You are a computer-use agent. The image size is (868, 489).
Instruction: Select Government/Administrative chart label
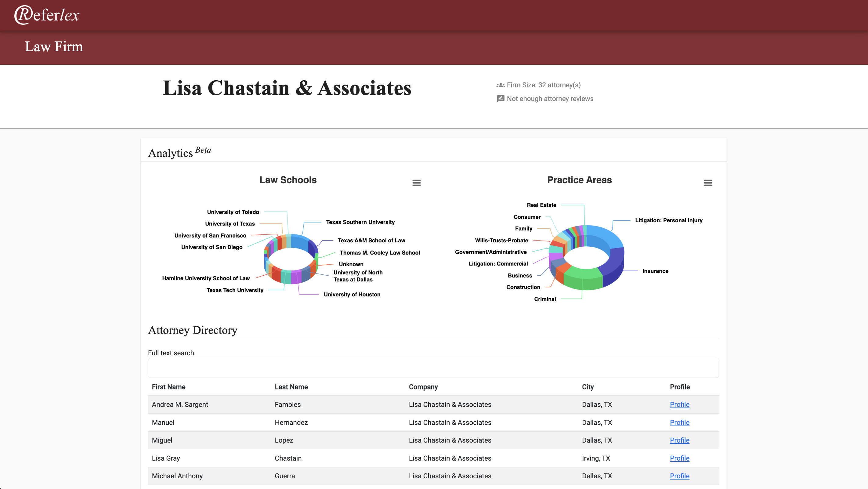point(490,252)
